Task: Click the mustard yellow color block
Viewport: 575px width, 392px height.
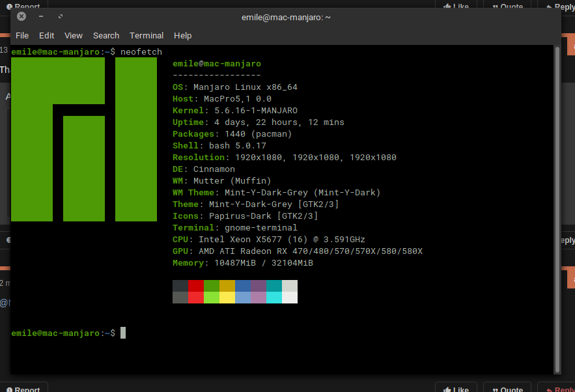Action: pyautogui.click(x=227, y=286)
